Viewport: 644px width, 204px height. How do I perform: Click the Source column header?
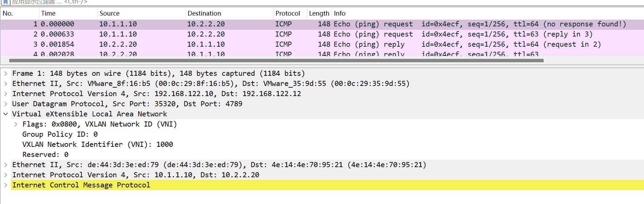pos(141,13)
